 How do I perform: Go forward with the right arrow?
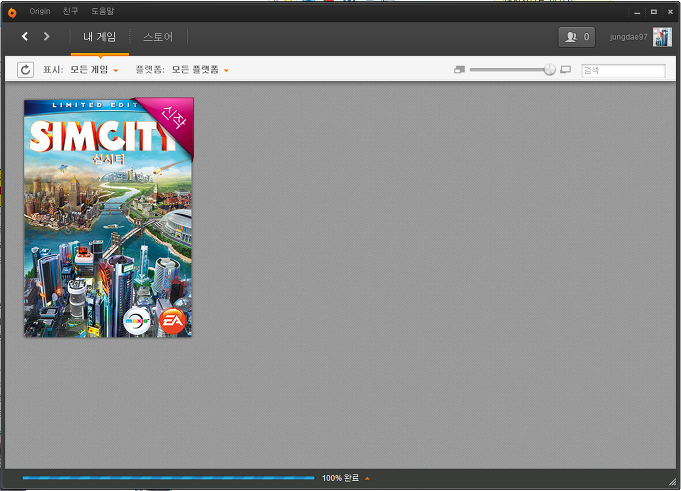click(46, 36)
